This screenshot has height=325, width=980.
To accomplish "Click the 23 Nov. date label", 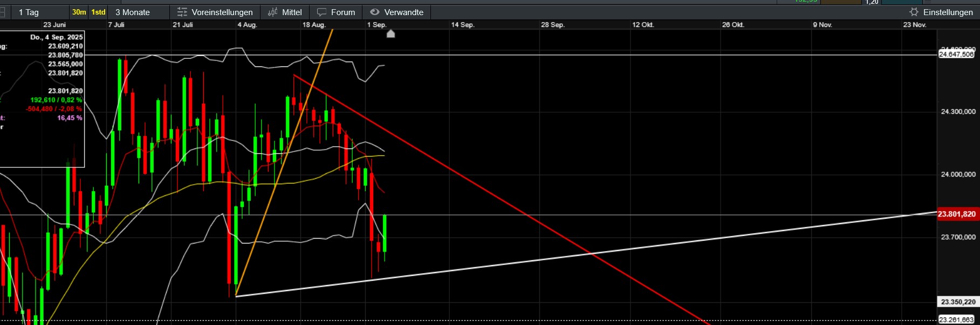I will [915, 25].
